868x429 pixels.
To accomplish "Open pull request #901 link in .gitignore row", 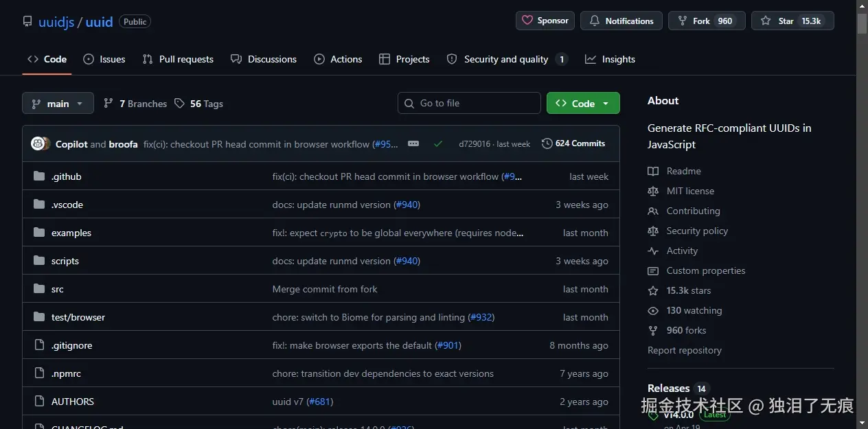I will (448, 345).
